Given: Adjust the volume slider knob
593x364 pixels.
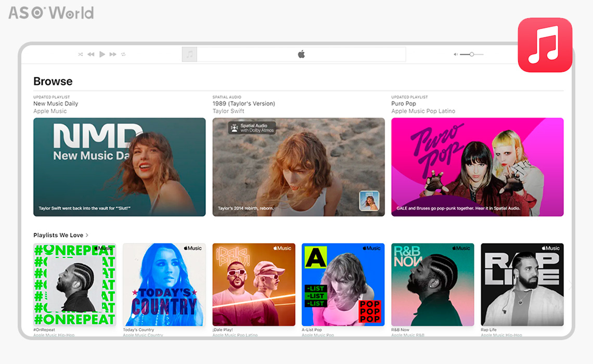Looking at the screenshot, I should pos(472,55).
